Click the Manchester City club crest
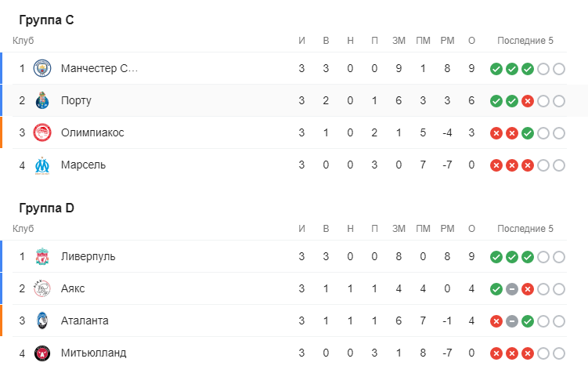The width and height of the screenshot is (588, 373). pos(42,69)
